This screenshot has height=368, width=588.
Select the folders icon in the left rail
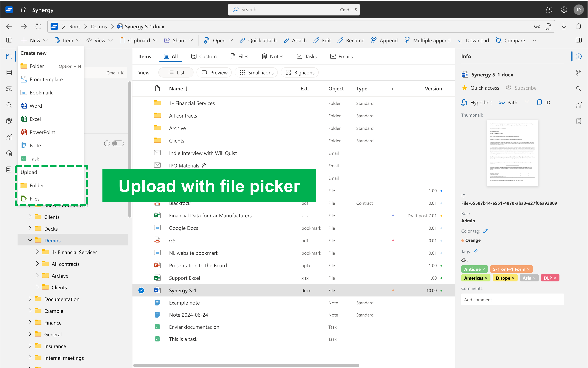[9, 56]
